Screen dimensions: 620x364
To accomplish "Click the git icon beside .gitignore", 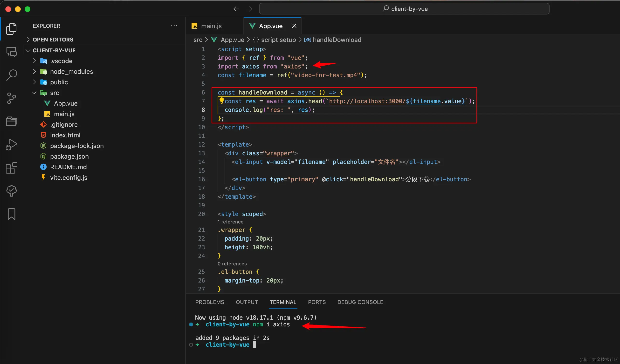I will pyautogui.click(x=43, y=125).
